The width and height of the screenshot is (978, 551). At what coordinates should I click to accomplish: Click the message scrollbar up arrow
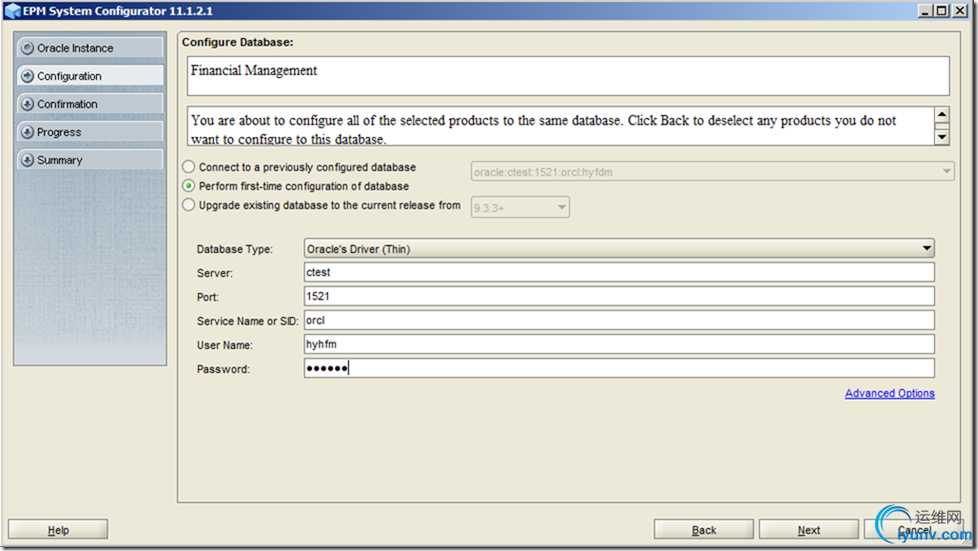(942, 115)
